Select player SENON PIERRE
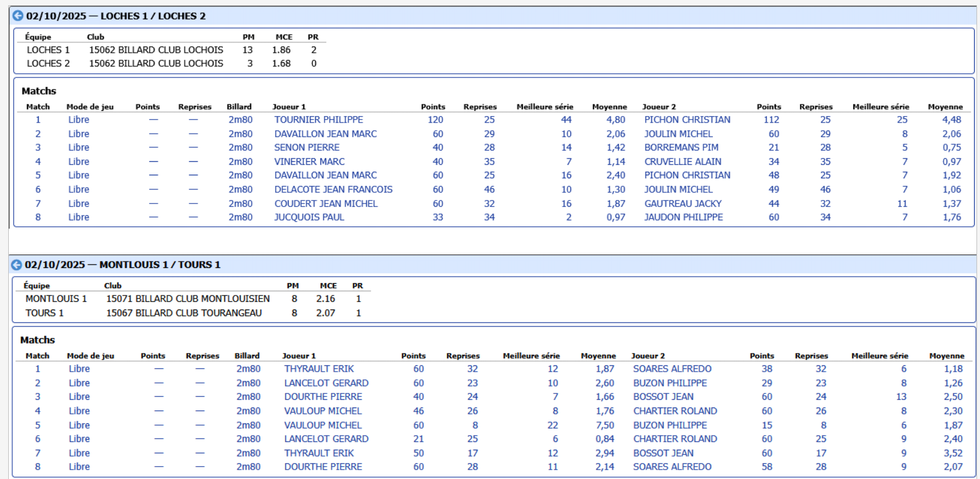 click(306, 148)
